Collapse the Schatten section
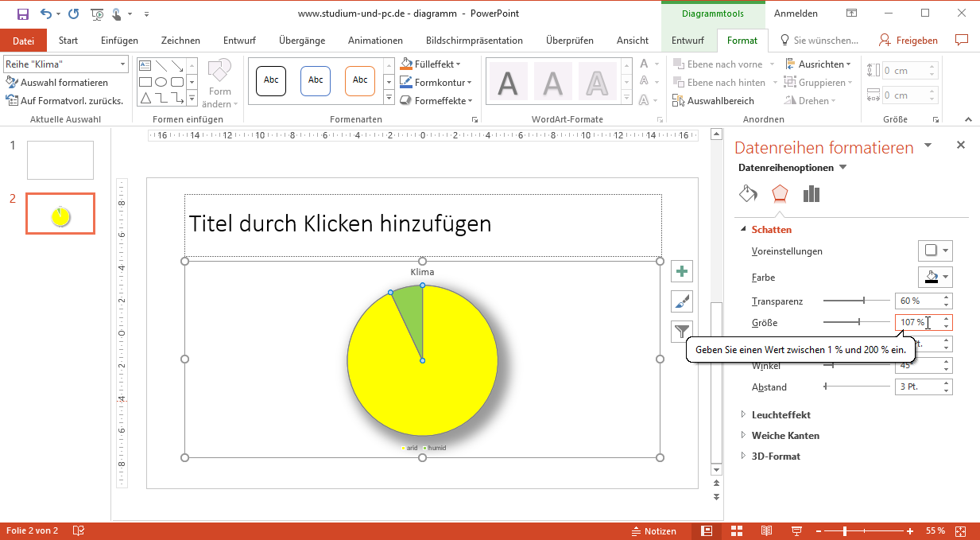This screenshot has height=540, width=980. click(744, 229)
